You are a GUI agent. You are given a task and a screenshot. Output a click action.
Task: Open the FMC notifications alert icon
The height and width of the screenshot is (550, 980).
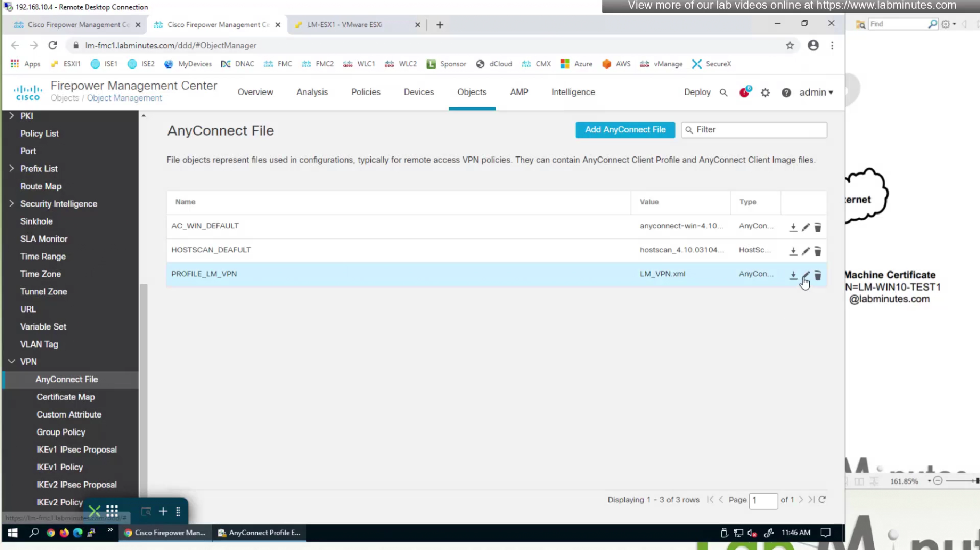(744, 92)
